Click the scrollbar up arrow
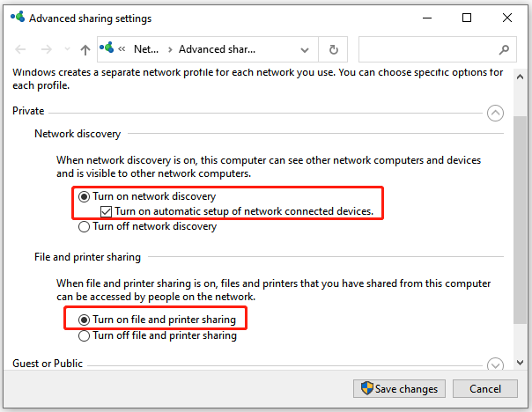Screen dimensions: 532x412 point(520,77)
